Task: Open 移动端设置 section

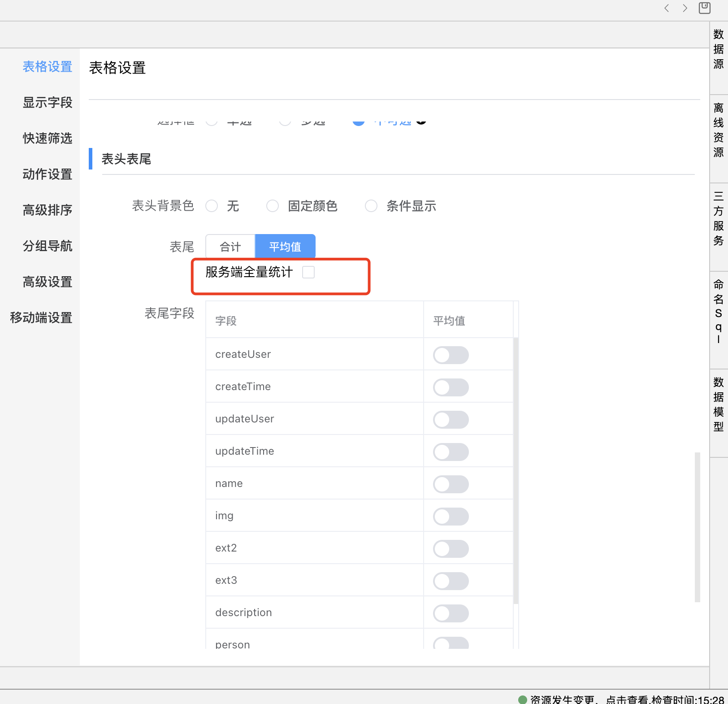Action: tap(41, 318)
